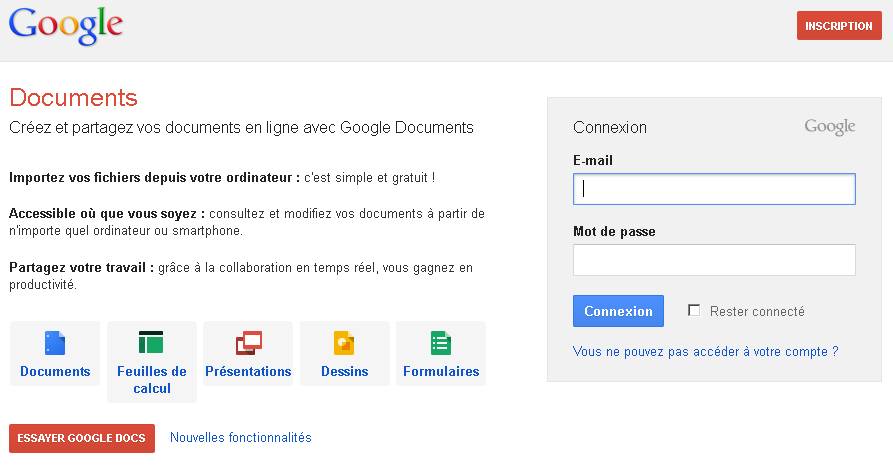The height and width of the screenshot is (473, 893).
Task: Click the red Documents page heading
Action: (x=73, y=98)
